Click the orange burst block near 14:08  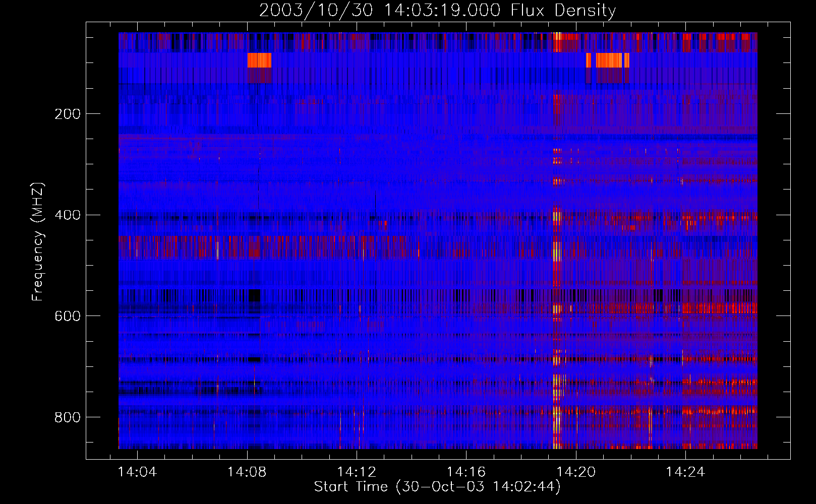[x=259, y=60]
